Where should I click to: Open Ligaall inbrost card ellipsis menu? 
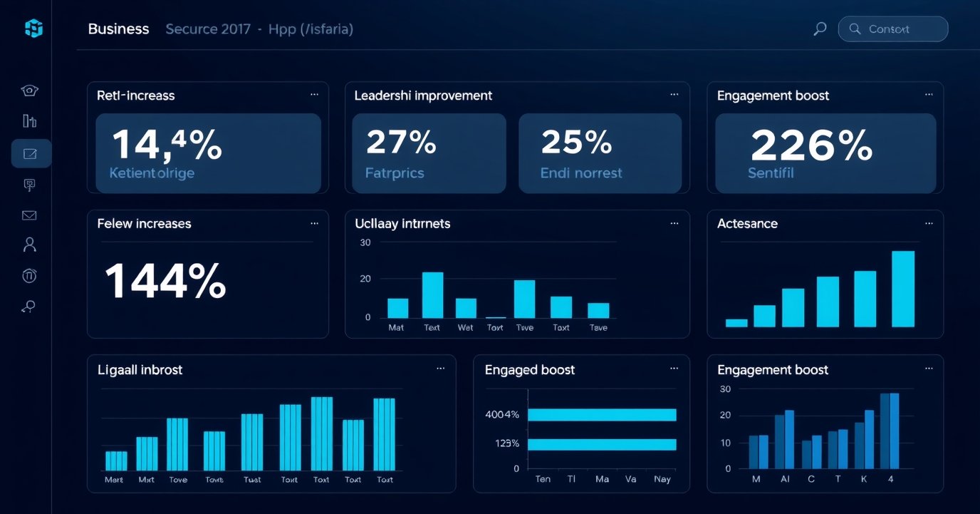[x=441, y=369]
